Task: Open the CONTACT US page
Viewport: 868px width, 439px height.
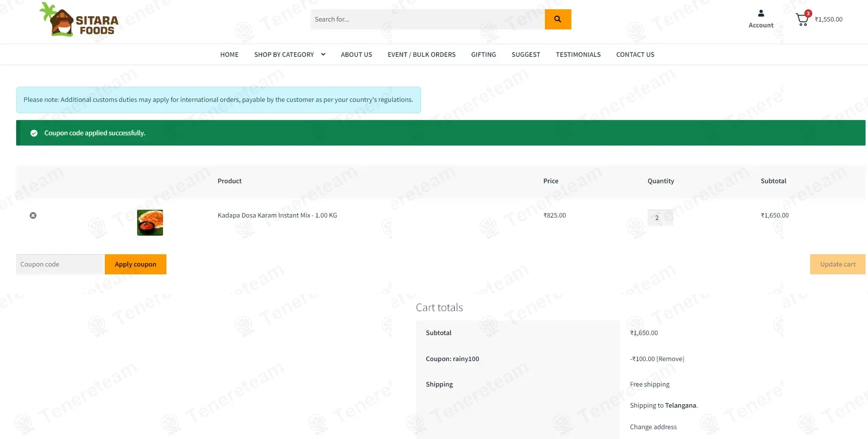Action: tap(635, 55)
